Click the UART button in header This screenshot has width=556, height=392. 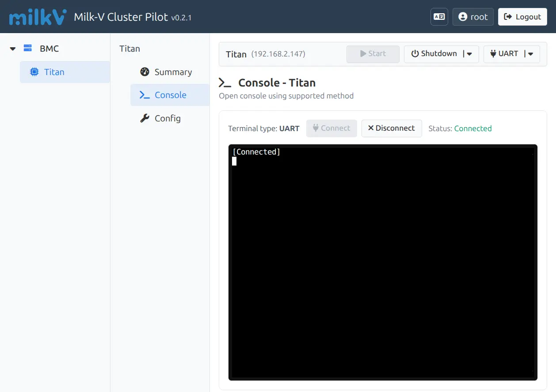click(x=504, y=54)
